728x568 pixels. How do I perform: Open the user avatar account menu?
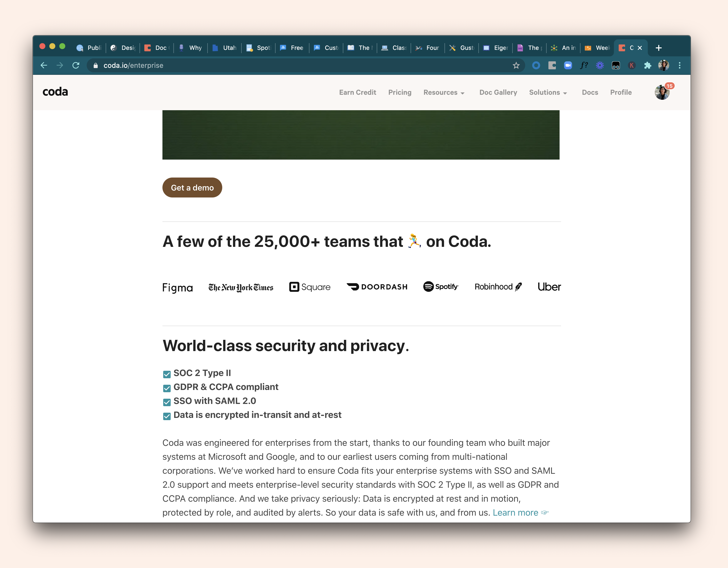(662, 93)
